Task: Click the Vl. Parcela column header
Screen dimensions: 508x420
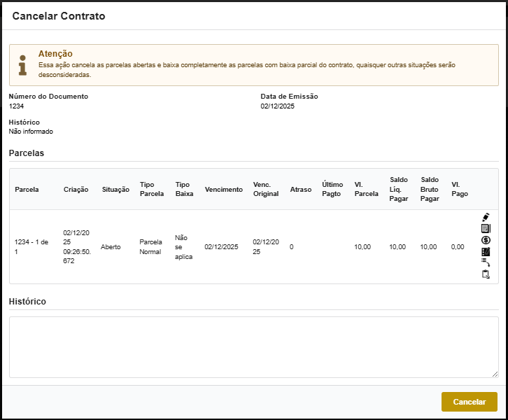Action: pyautogui.click(x=366, y=190)
